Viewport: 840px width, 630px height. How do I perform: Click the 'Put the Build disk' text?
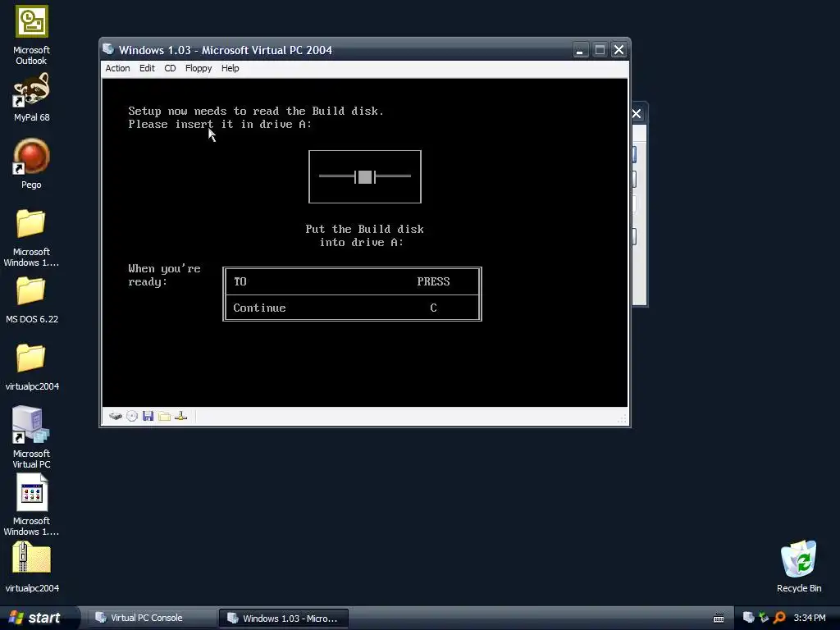click(364, 230)
